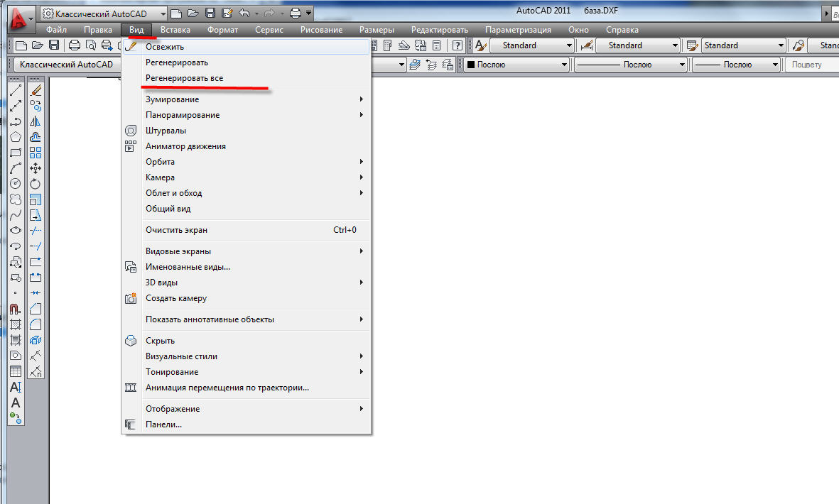Expand the Зумирование submenu

coord(255,99)
